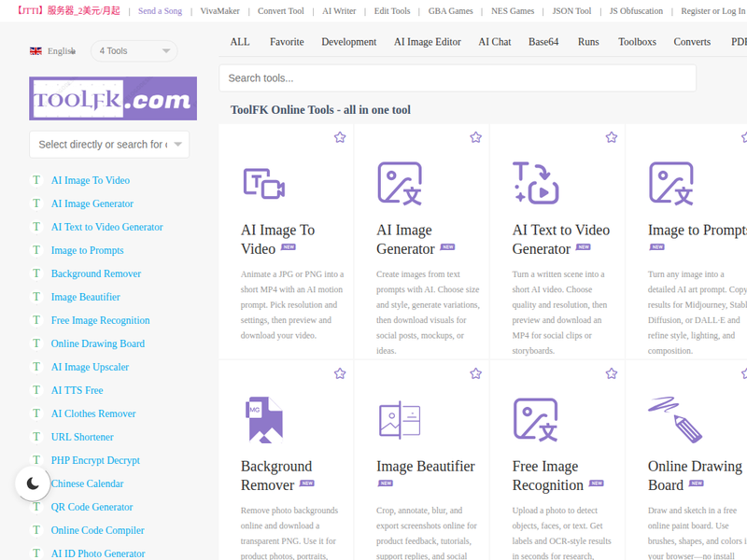The height and width of the screenshot is (560, 747).
Task: Click the T icon beside AI Image To Video
Action: coord(36,180)
